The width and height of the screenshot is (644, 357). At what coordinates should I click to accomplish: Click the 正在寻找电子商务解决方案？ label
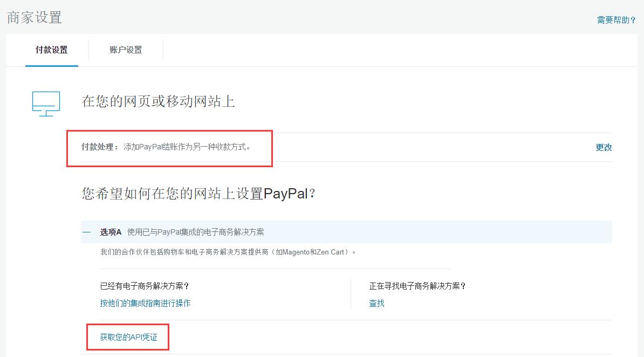click(x=417, y=286)
